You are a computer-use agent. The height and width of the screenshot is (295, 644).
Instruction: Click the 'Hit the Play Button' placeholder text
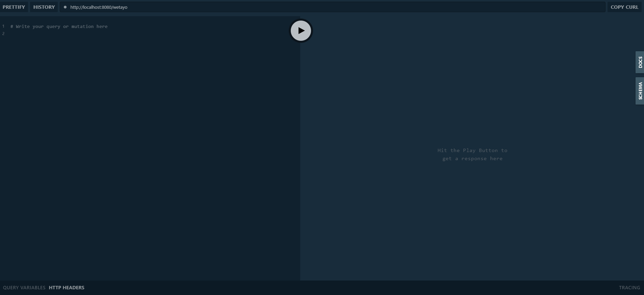pos(472,154)
